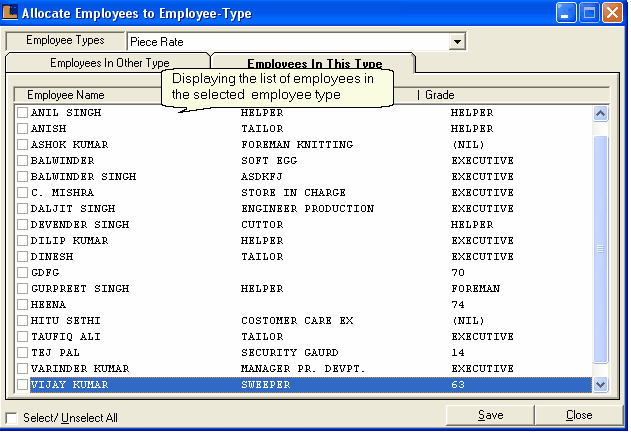Click MANAGER PR. DEVPT. designation text
Viewport: 631px width, 434px height.
pos(303,368)
